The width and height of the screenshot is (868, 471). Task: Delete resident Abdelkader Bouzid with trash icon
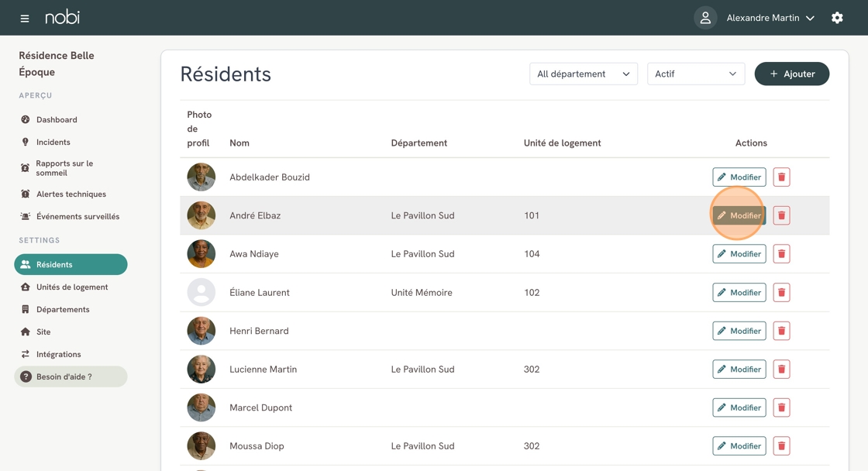(781, 177)
